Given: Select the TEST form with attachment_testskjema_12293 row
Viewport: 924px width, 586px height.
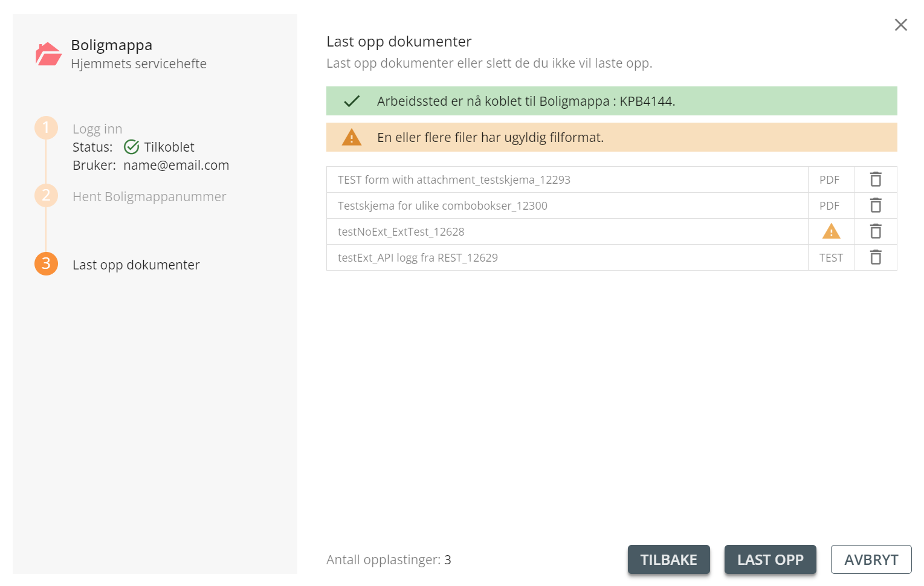Looking at the screenshot, I should point(612,179).
